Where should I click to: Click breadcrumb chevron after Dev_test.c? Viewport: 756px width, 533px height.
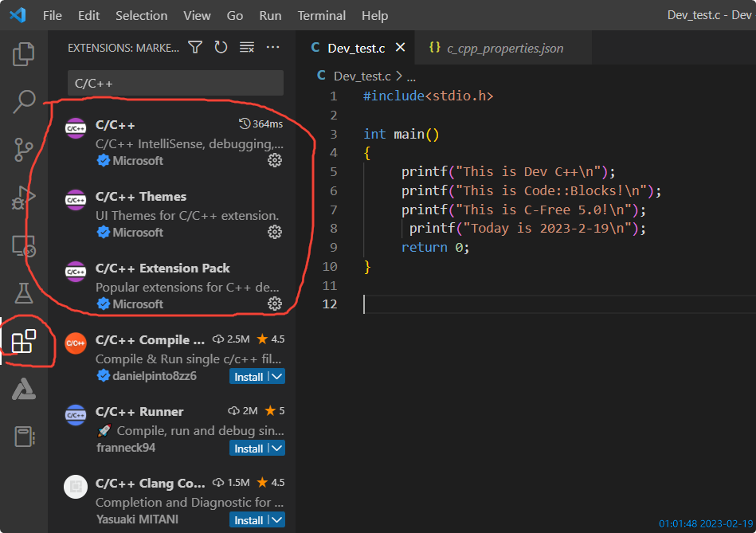(x=399, y=76)
